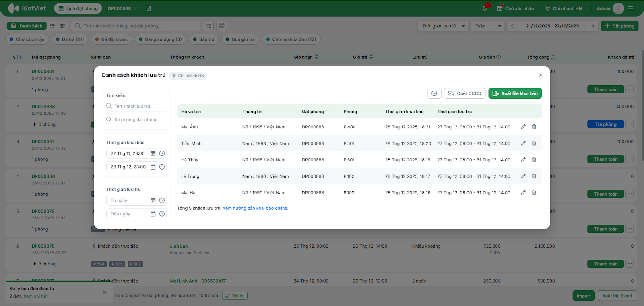644x306 pixels.
Task: Delete the Mai Hà guest row
Action: tap(534, 193)
